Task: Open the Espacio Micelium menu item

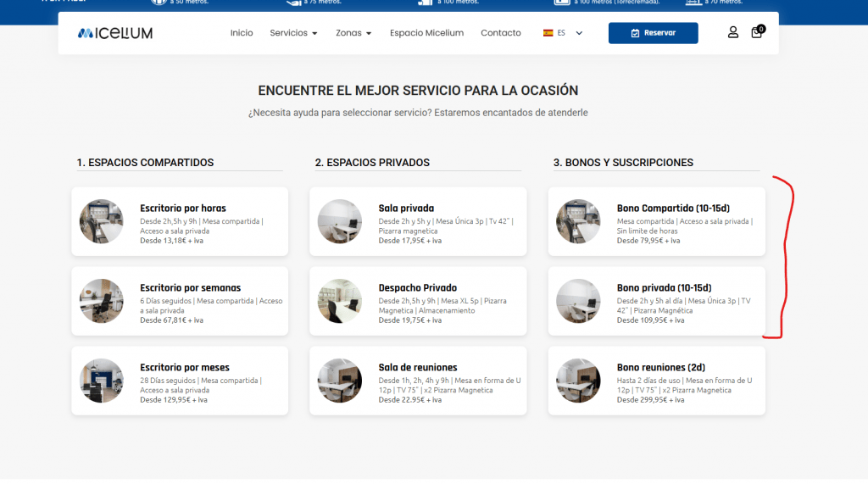Action: [426, 33]
